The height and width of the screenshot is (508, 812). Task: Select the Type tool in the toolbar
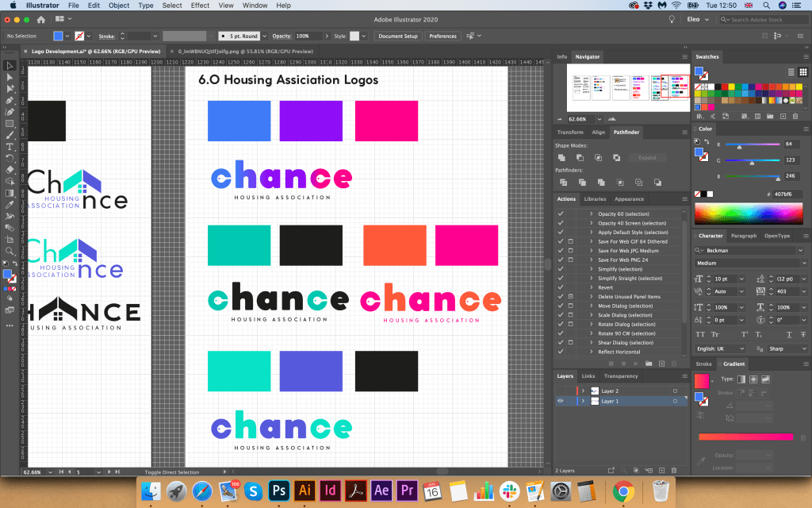pos(10,147)
